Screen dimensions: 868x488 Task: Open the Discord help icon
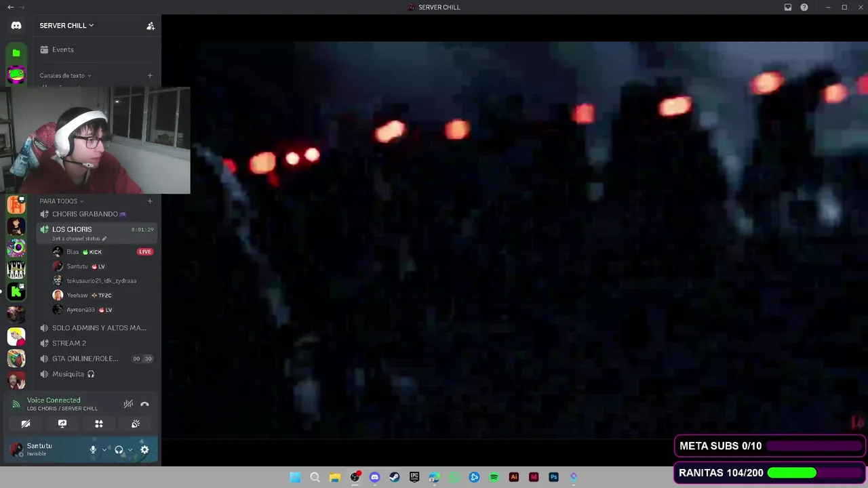(x=804, y=7)
